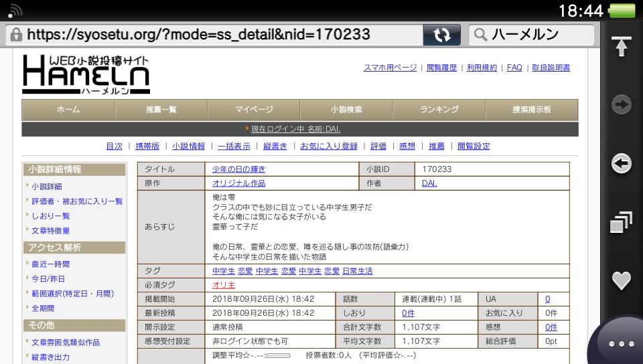
Task: Click the 日常生活 tag link
Action: [357, 271]
